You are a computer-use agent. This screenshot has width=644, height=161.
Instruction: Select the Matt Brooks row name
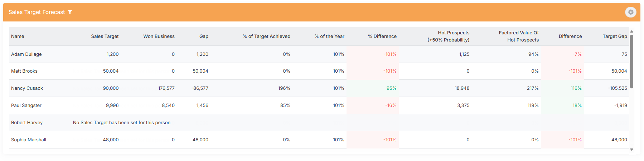24,71
